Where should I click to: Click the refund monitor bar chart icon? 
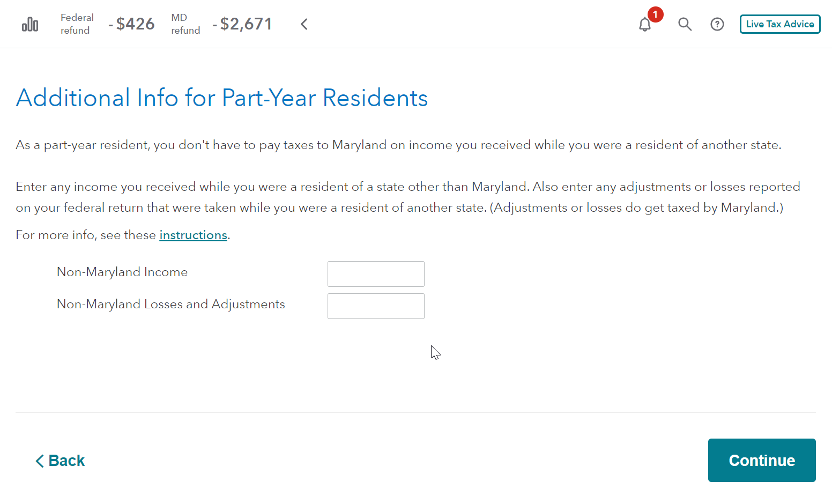coord(30,25)
